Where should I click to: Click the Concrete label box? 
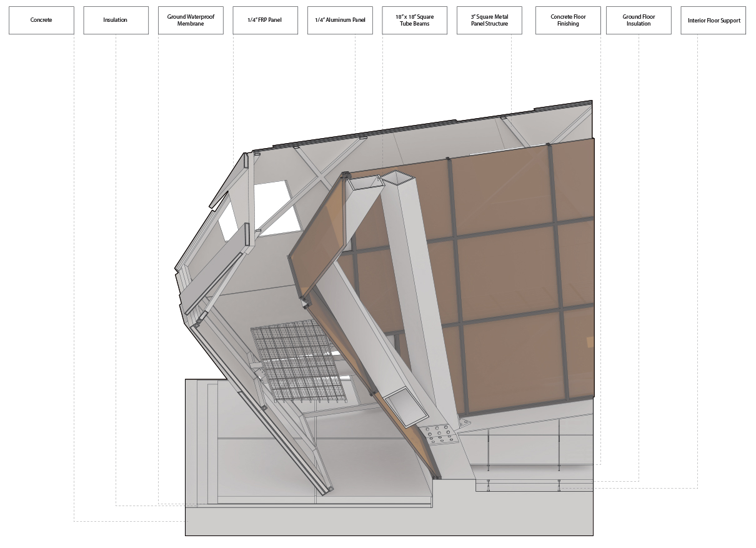tap(41, 20)
